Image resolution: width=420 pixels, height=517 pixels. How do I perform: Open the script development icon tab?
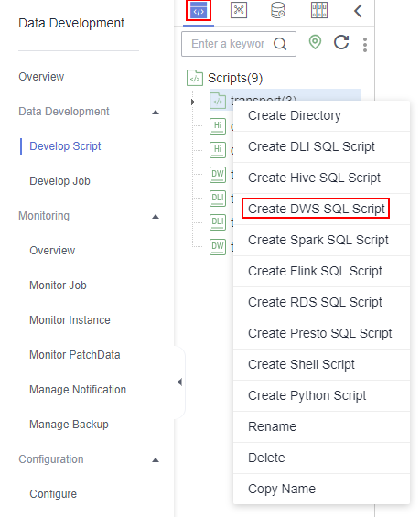[199, 11]
